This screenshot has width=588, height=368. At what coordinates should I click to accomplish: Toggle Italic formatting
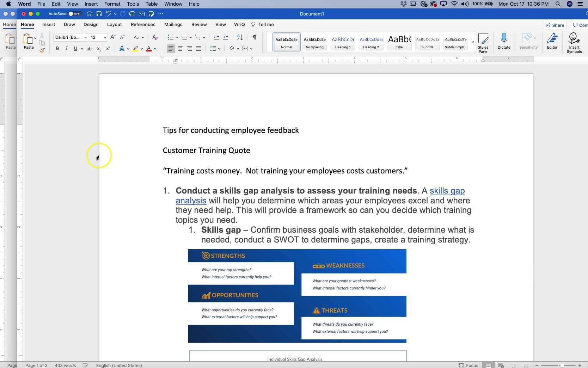[66, 49]
